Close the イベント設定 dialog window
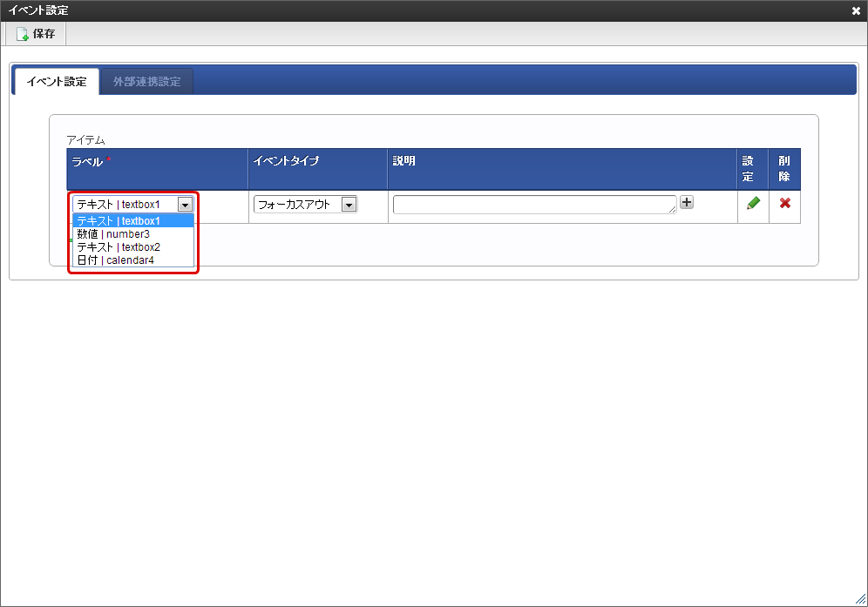The height and width of the screenshot is (607, 868). [856, 10]
